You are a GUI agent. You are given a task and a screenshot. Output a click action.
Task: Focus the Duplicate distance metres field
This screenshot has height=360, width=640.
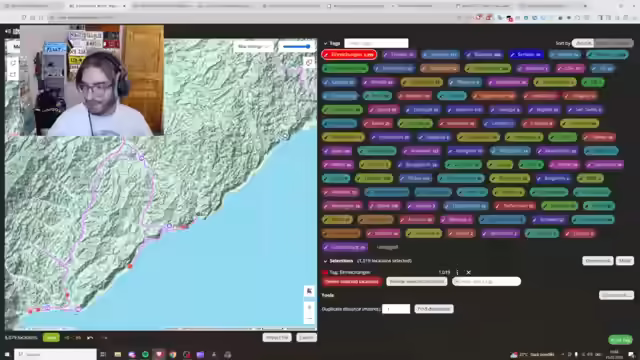pyautogui.click(x=396, y=309)
